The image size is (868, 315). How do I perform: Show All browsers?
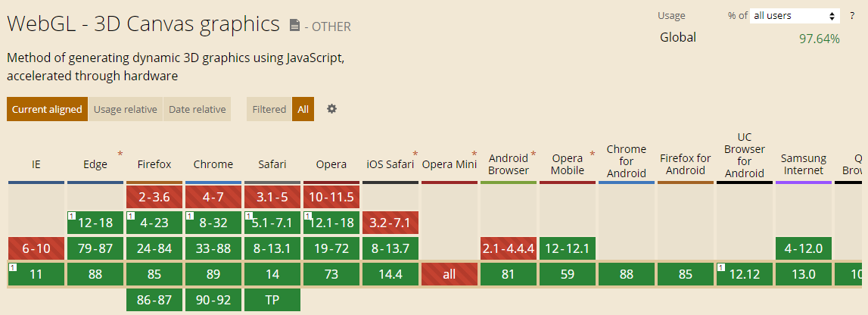[x=303, y=109]
